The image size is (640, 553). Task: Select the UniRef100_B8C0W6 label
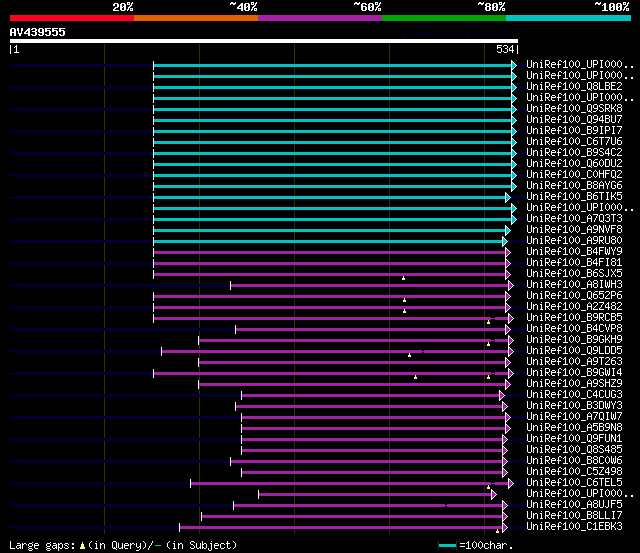(x=574, y=461)
